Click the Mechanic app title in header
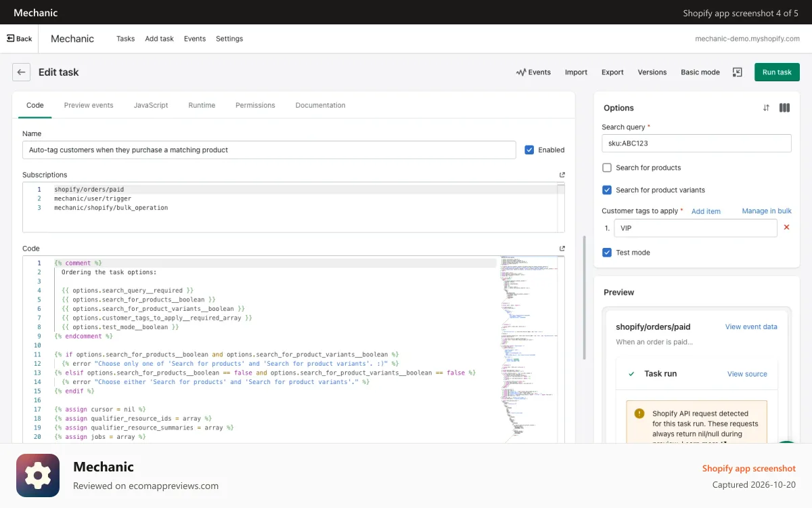Viewport: 812px width, 508px height. 72,39
